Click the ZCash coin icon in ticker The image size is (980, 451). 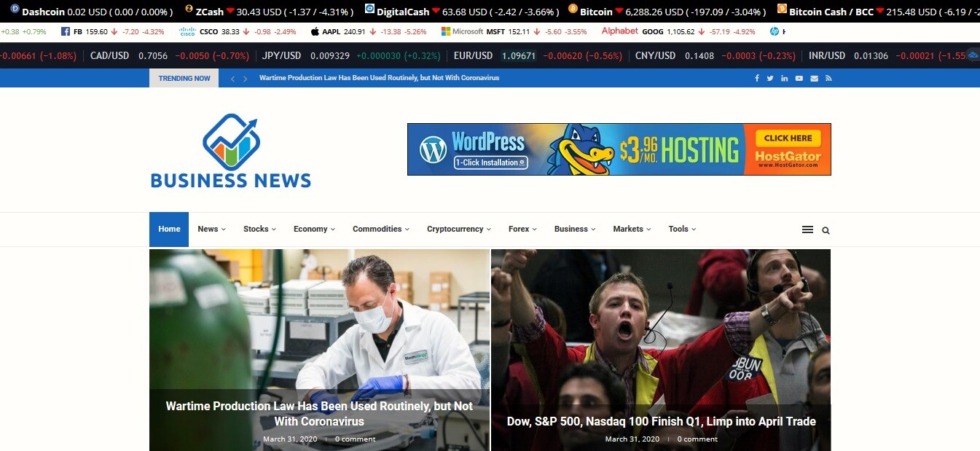(x=189, y=9)
